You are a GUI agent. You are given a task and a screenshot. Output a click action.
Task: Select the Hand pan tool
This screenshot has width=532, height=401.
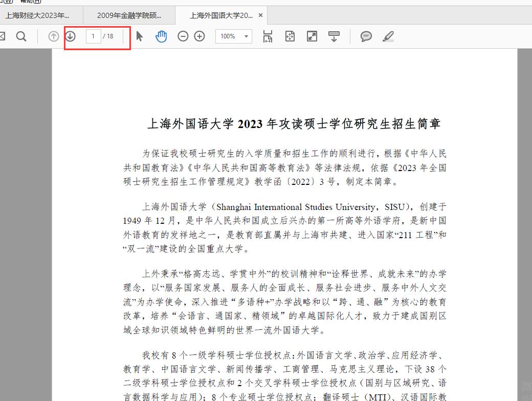[161, 36]
